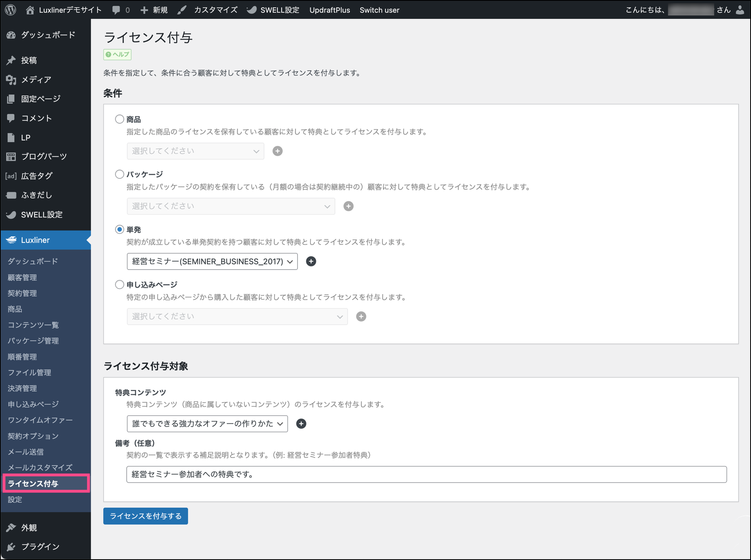
Task: Click the plus icon beside 経営セミナー dropdown
Action: tap(311, 262)
